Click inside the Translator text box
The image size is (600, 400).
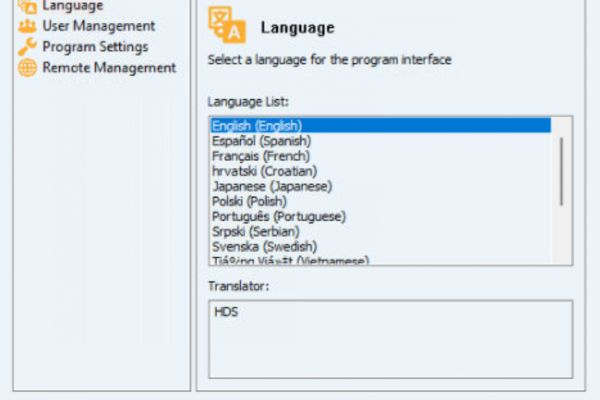391,339
